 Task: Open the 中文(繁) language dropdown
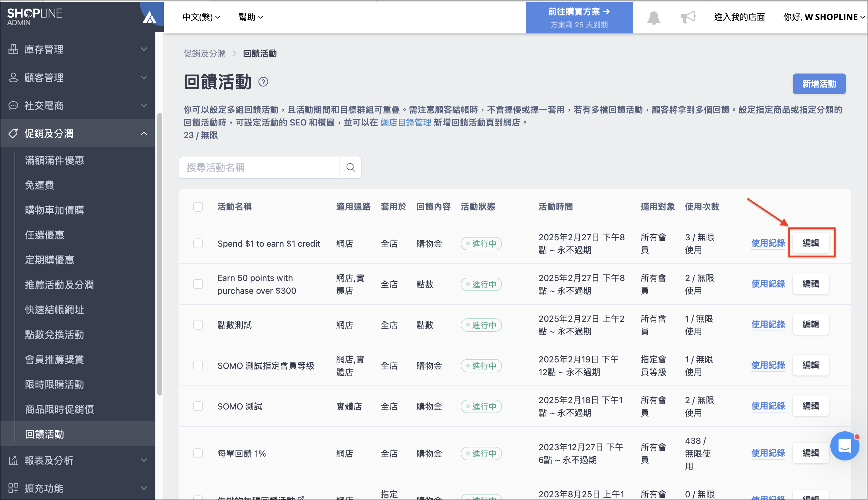(201, 17)
